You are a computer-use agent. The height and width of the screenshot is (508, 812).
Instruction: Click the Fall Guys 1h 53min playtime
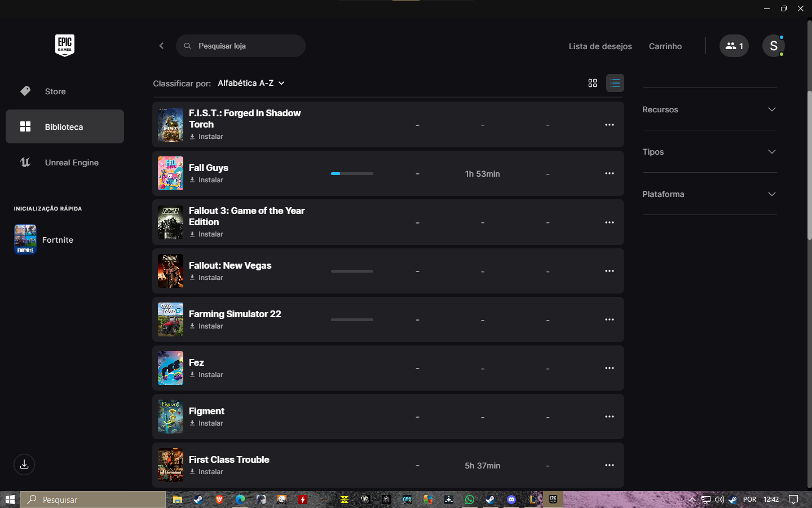(482, 174)
